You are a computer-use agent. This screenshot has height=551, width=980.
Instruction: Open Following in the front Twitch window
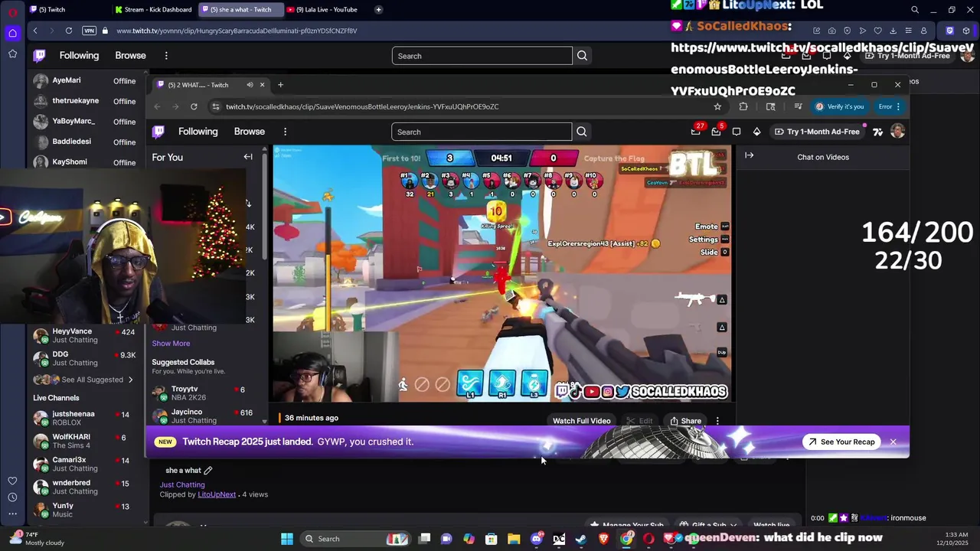point(198,132)
